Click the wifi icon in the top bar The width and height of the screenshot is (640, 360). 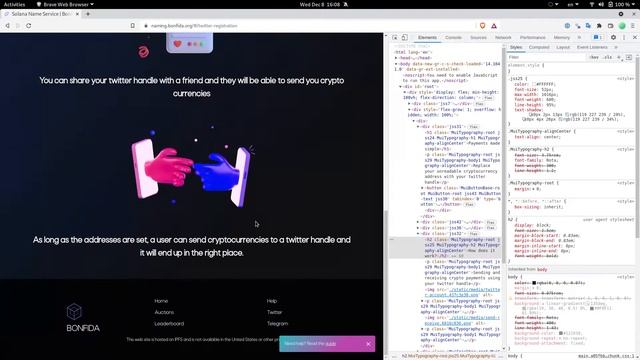(592, 4)
